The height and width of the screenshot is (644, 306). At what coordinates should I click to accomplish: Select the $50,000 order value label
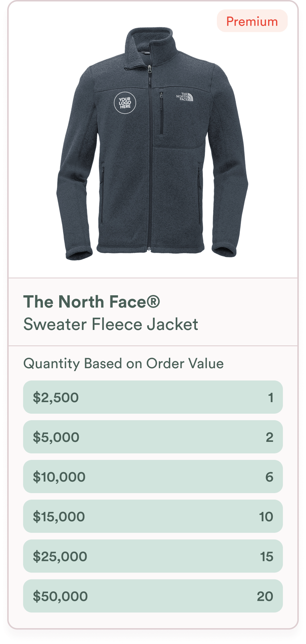pyautogui.click(x=60, y=596)
